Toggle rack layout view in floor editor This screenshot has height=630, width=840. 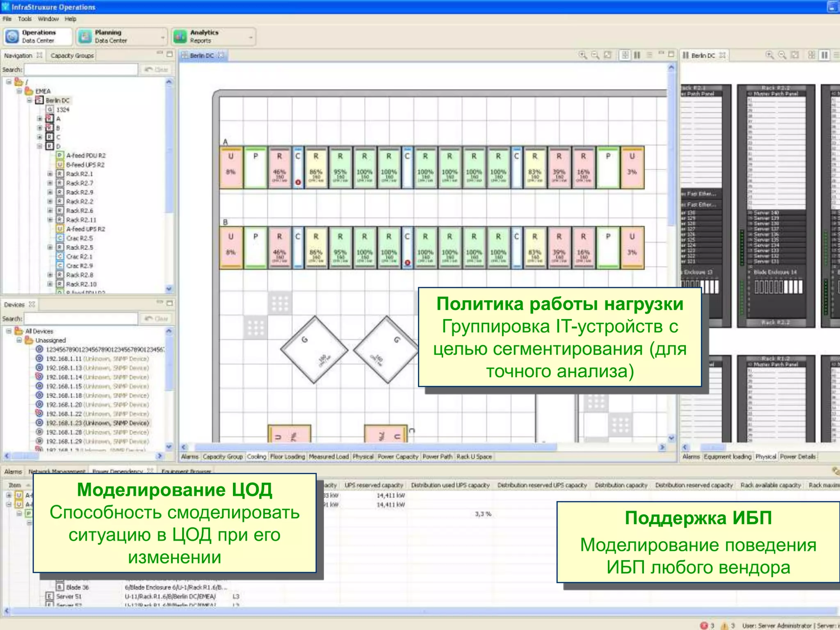click(637, 55)
